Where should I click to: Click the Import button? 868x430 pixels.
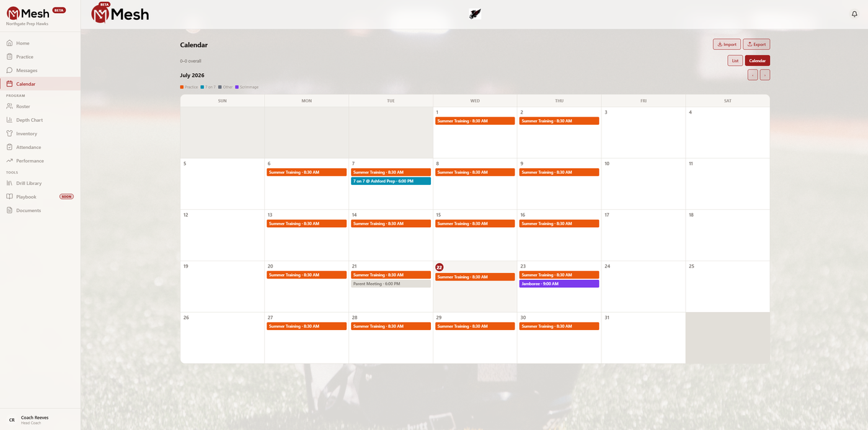(727, 44)
